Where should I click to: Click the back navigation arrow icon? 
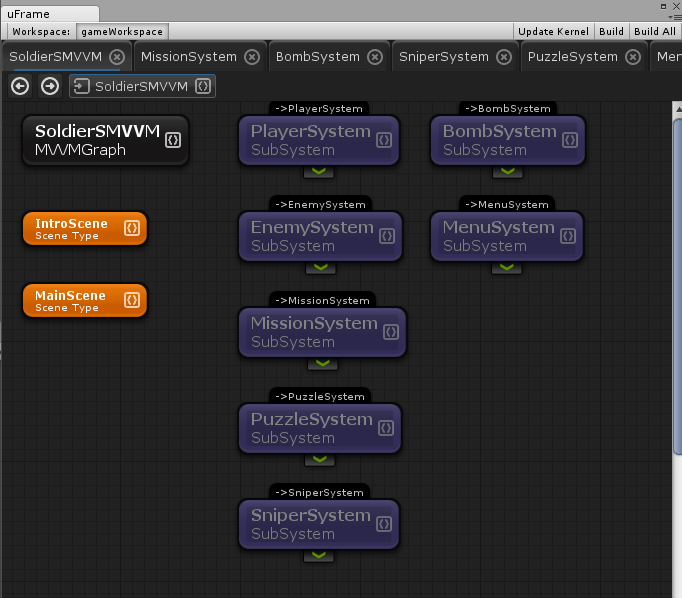click(20, 86)
